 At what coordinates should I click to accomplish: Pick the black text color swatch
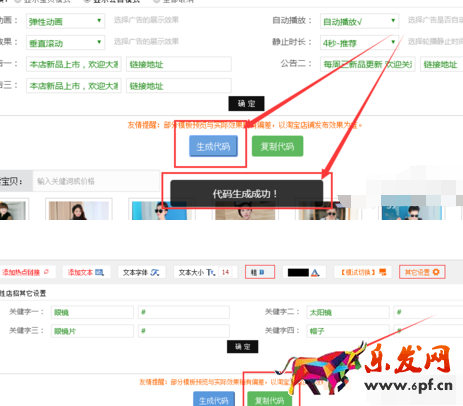tap(298, 273)
